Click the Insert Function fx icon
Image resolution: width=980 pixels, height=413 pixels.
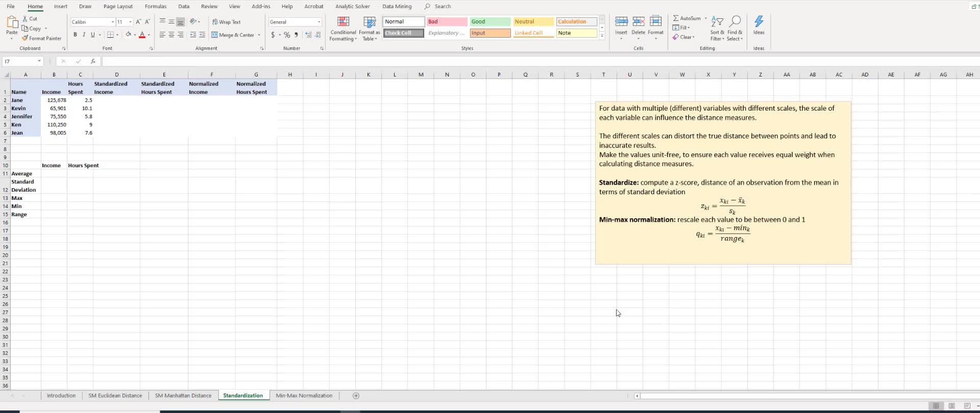tap(93, 61)
